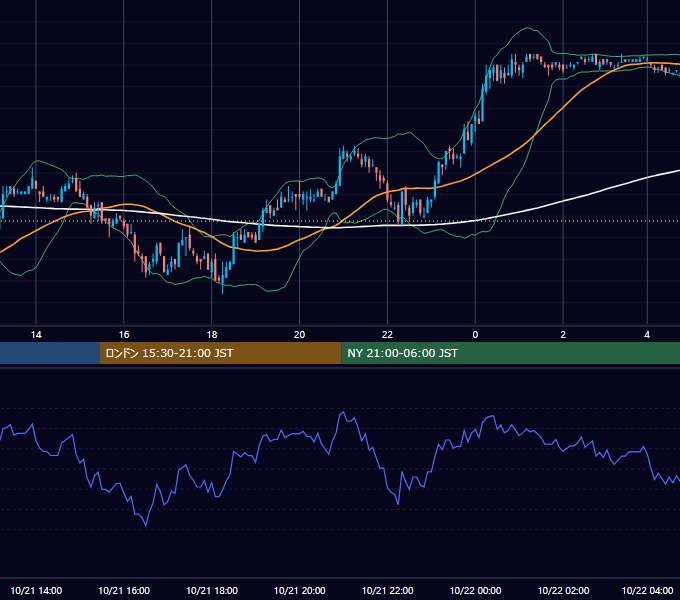Click the NY 21:00-06:00 JST session bar
Screen dimensions: 680x600
510,353
